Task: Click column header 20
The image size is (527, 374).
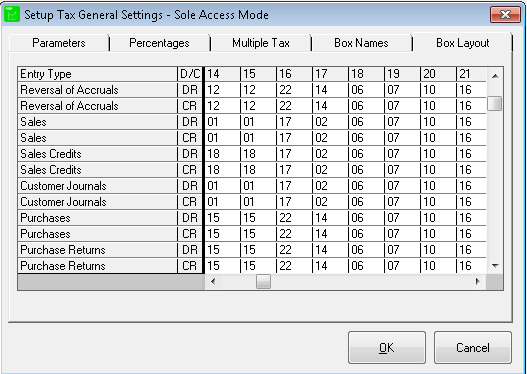Action: point(438,74)
